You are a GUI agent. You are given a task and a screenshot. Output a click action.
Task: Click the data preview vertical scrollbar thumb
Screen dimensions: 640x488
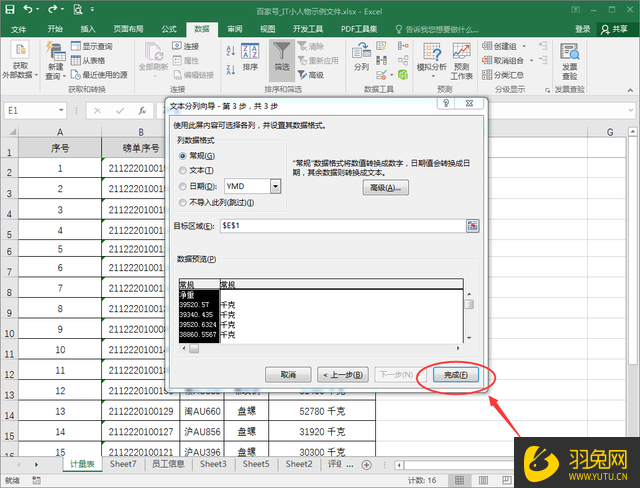(469, 304)
